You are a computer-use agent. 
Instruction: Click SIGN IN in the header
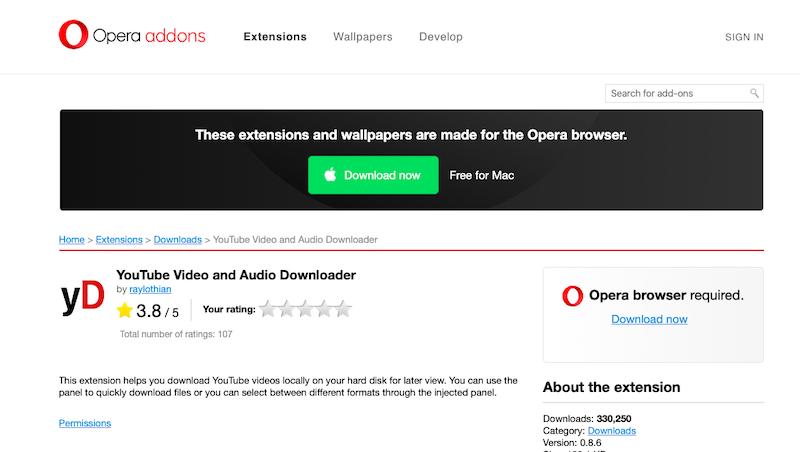(x=744, y=37)
